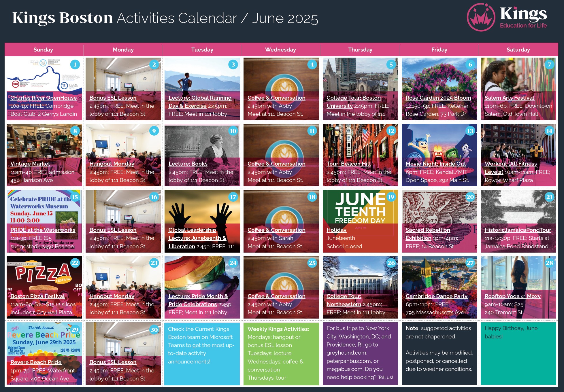Open the Tour: Beacon Hill link
Viewport: 564px width, 392px height.
coord(349,164)
